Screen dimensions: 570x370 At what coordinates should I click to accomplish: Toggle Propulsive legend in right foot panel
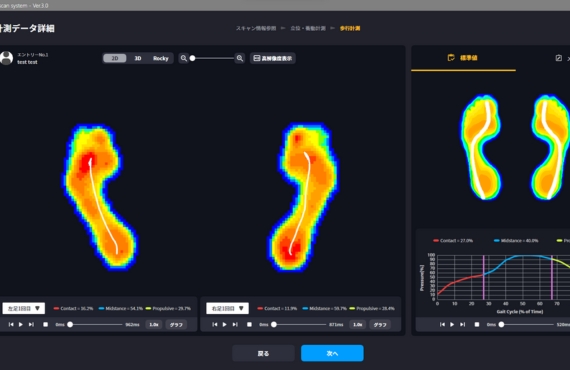pos(372,308)
